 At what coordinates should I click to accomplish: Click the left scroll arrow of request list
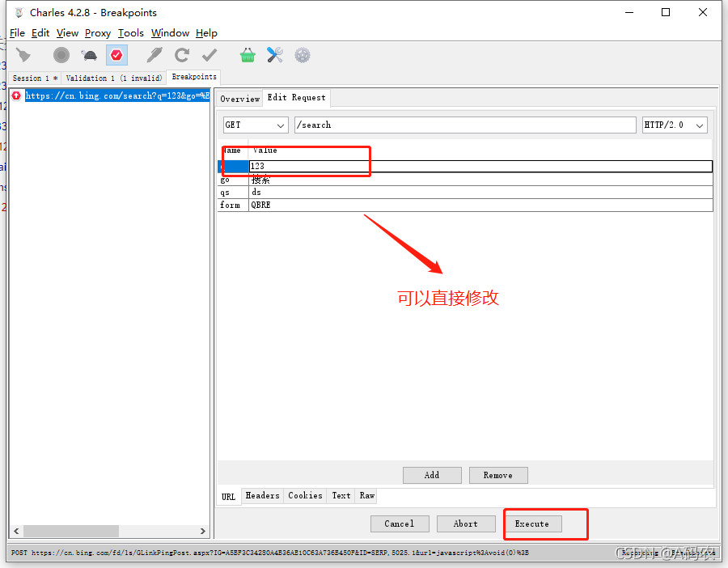coord(16,531)
